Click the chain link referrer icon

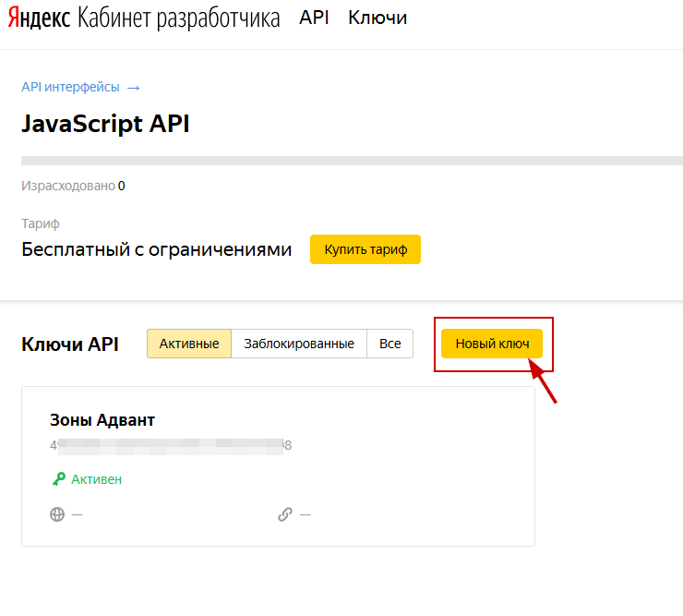click(x=285, y=514)
